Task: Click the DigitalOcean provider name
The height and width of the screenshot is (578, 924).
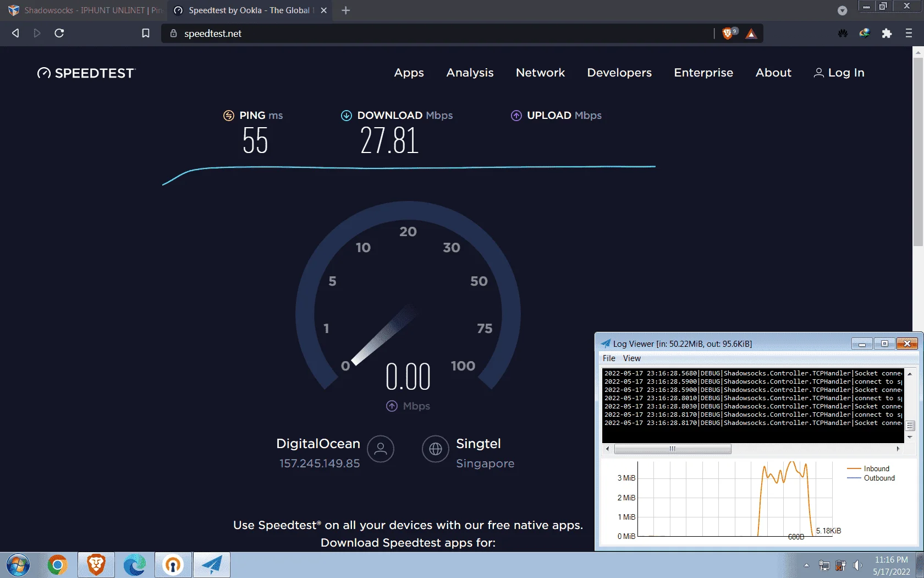Action: pos(318,444)
